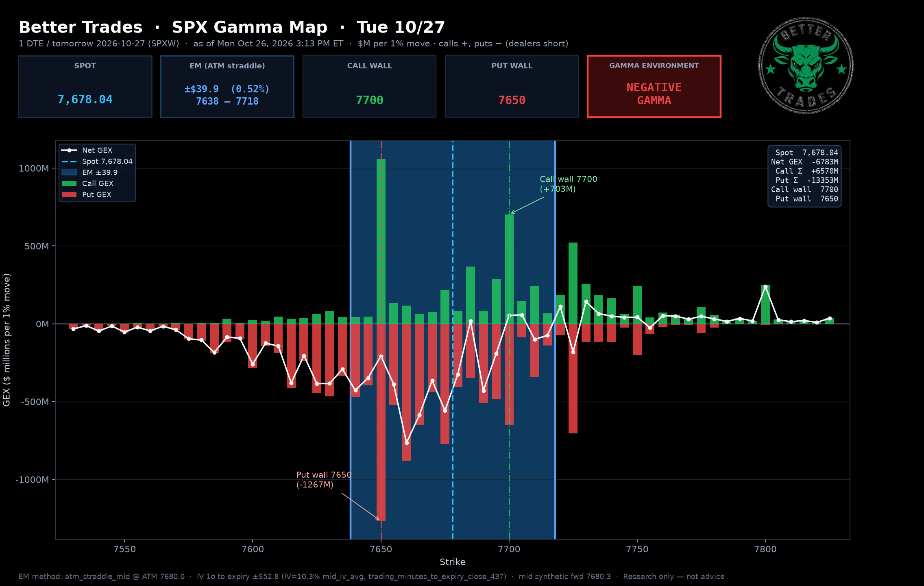Image resolution: width=924 pixels, height=586 pixels.
Task: Click the green call bar at 7800
Action: tap(765, 304)
